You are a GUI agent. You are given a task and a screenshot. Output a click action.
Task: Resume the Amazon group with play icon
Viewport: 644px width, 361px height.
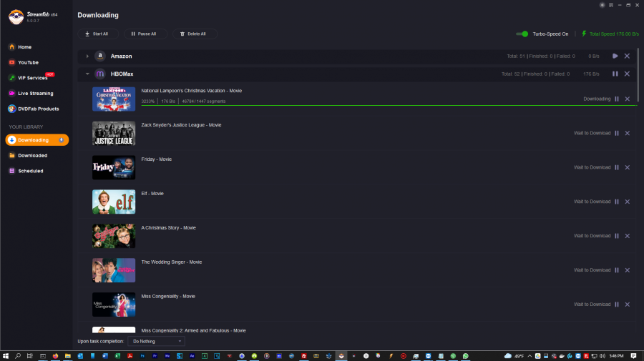[615, 56]
